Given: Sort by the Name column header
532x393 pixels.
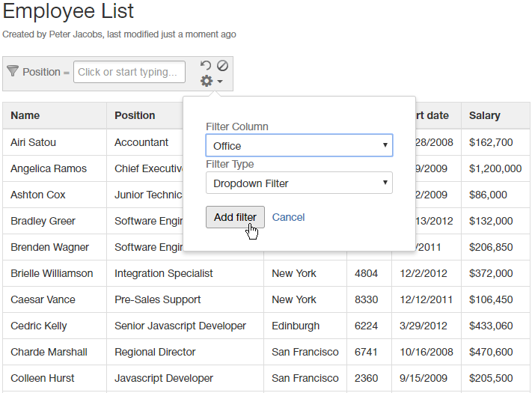Looking at the screenshot, I should point(25,115).
